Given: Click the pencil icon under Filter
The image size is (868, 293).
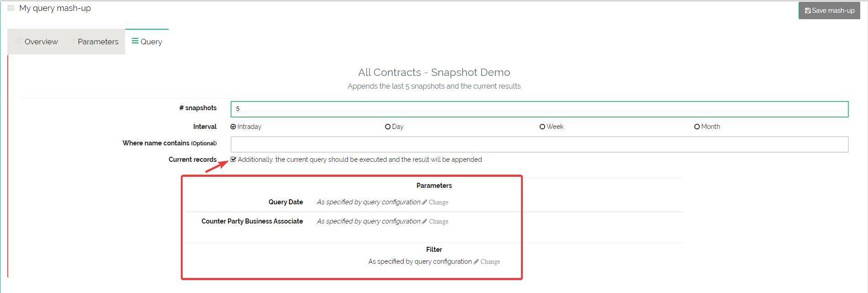Looking at the screenshot, I should tap(476, 261).
